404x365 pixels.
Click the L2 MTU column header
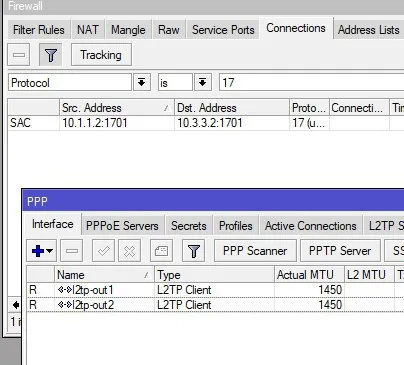pyautogui.click(x=369, y=275)
